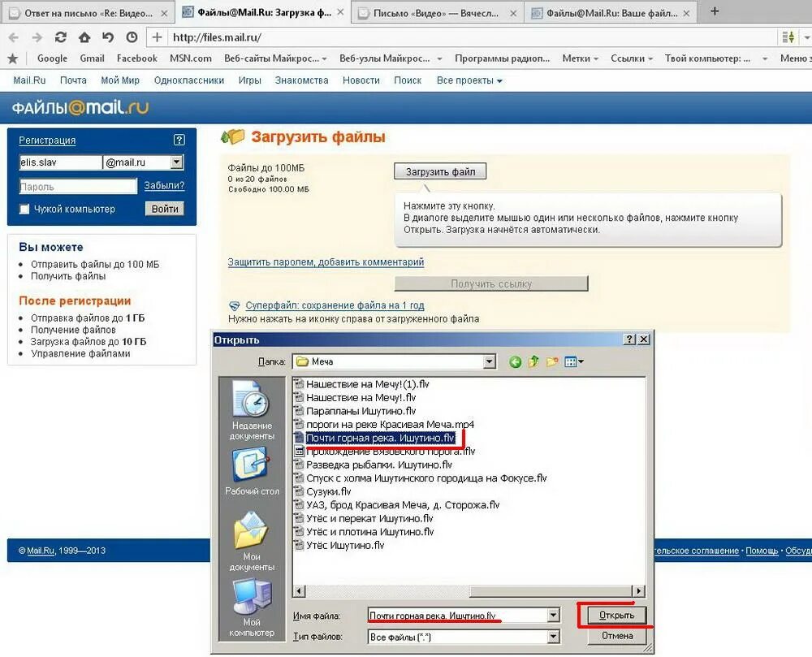Open the Мой Мир menu item
The height and width of the screenshot is (657, 812).
pyautogui.click(x=120, y=80)
